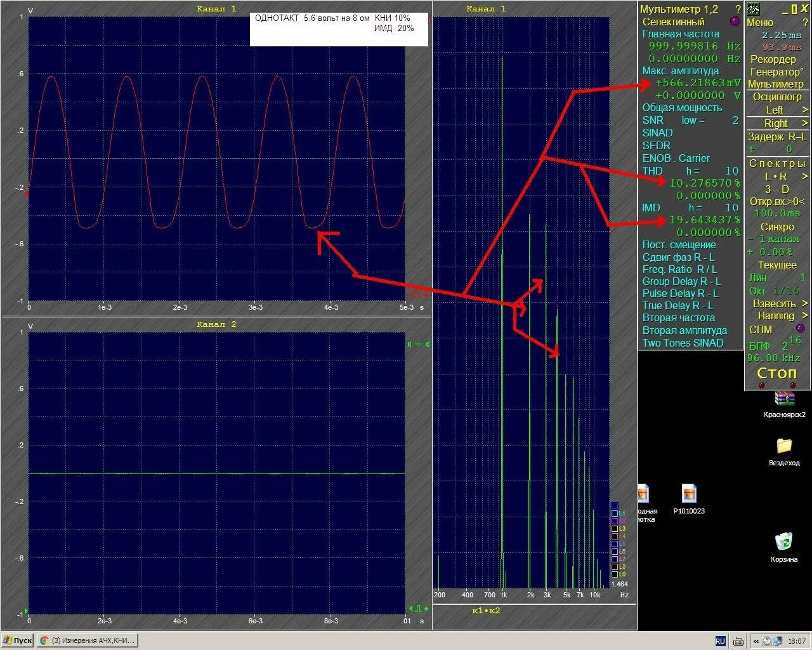This screenshot has width=812, height=650.
Task: Click the keyboard icon in taskbar
Action: click(x=738, y=641)
